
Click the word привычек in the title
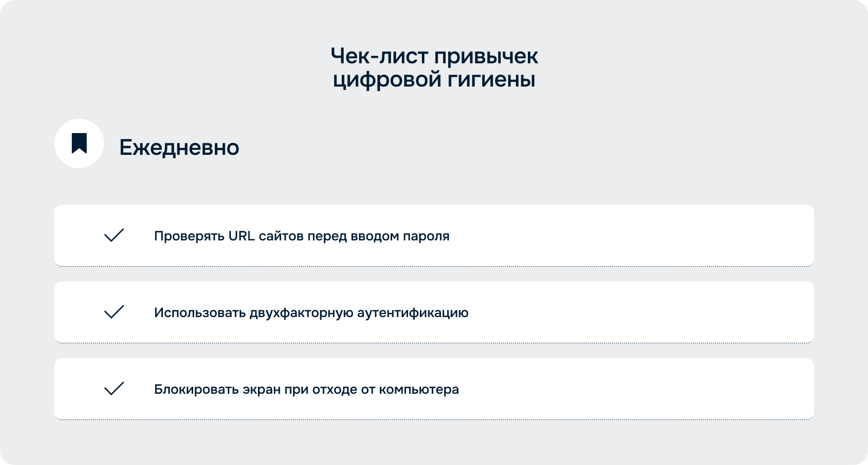click(486, 56)
